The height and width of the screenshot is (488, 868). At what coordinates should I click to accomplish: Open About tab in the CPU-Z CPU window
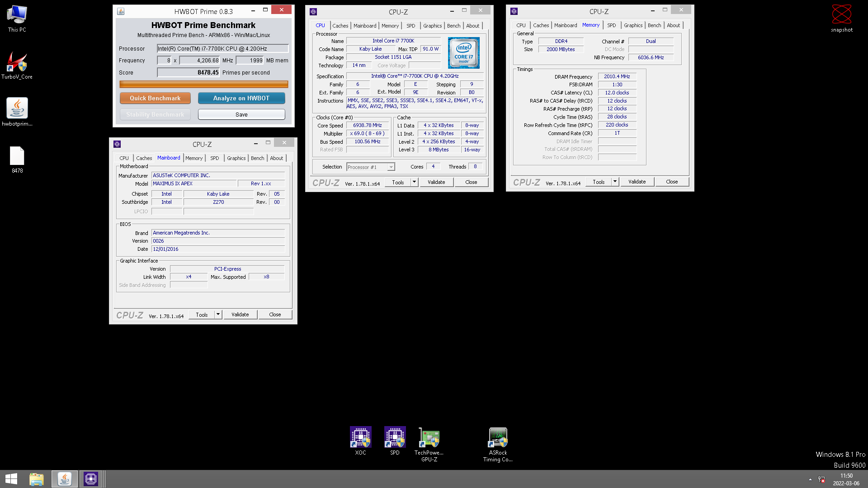pyautogui.click(x=473, y=26)
